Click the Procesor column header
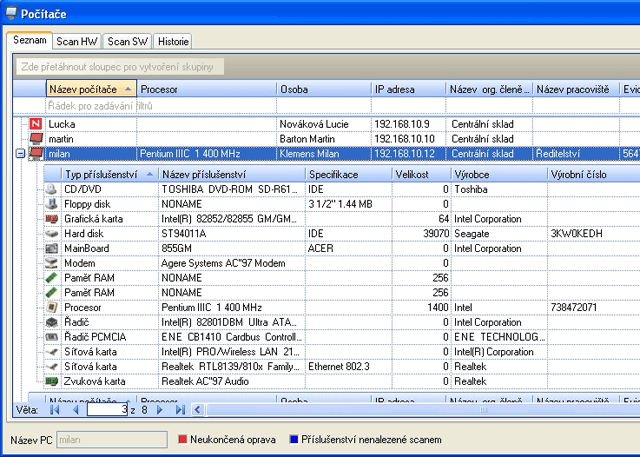This screenshot has height=457, width=640. tap(207, 89)
